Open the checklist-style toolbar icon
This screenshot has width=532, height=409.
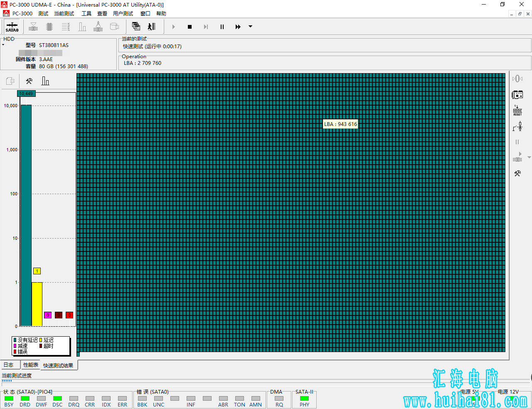[66, 27]
